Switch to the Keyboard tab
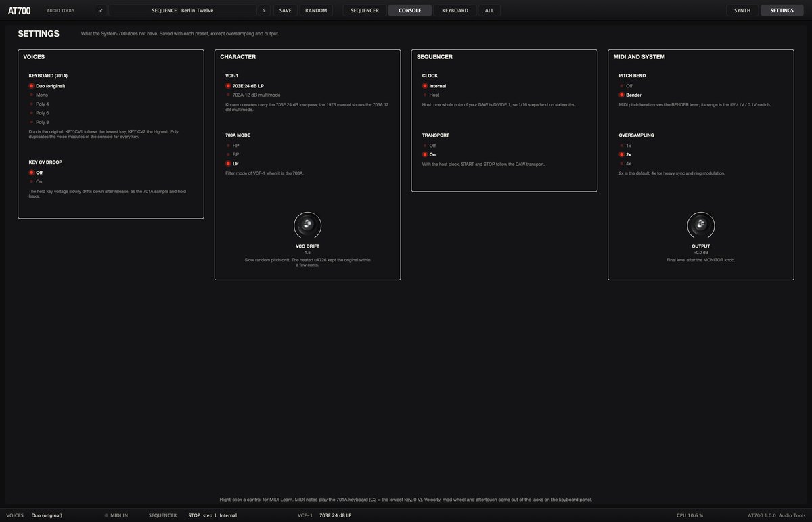Viewport: 812px width, 522px height. (455, 10)
